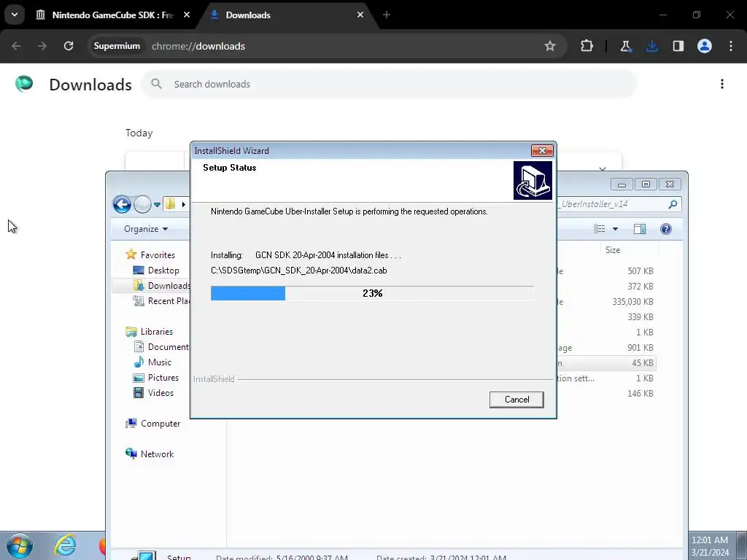Select the 507 KB file row
Image resolution: width=747 pixels, height=560 pixels.
coord(606,271)
